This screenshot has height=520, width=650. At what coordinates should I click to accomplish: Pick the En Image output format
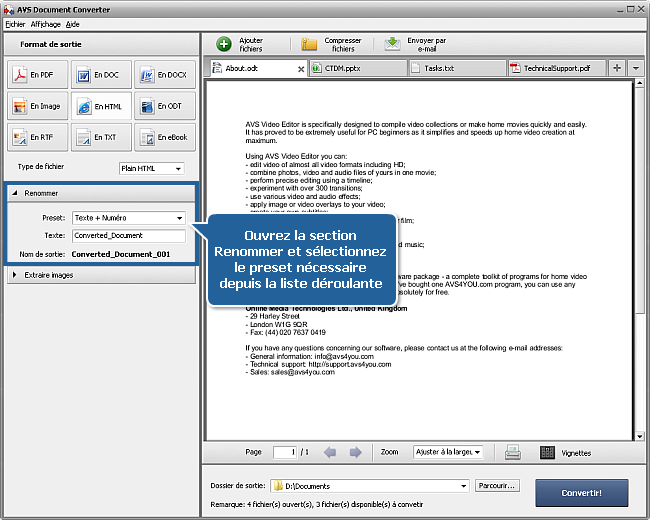(x=36, y=106)
